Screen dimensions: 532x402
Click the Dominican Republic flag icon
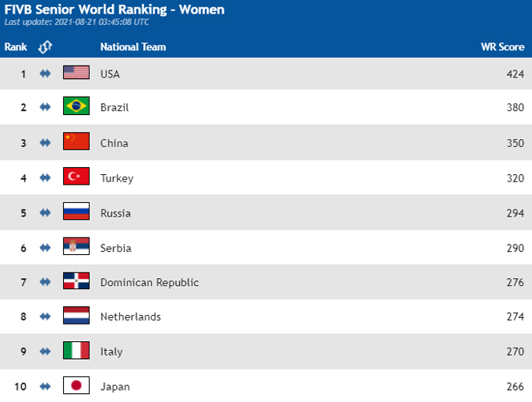[x=76, y=281]
